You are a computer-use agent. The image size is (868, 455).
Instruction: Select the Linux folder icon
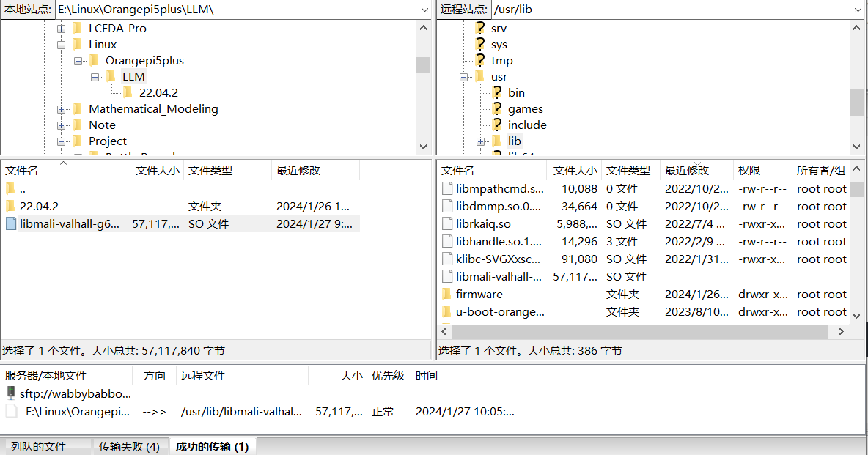point(78,44)
